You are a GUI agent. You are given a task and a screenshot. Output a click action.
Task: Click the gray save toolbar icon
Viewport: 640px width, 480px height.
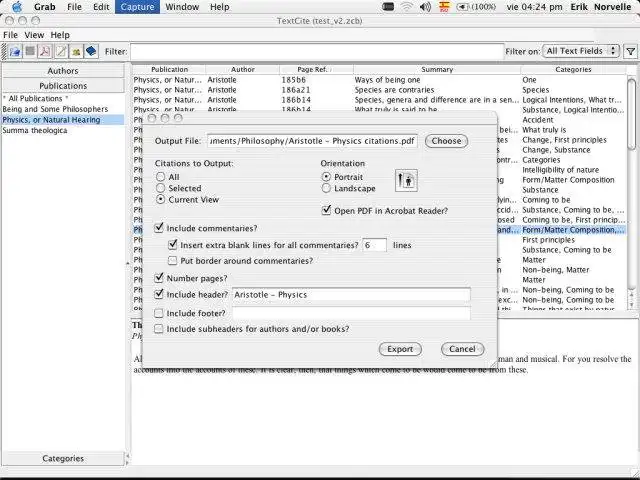30,51
